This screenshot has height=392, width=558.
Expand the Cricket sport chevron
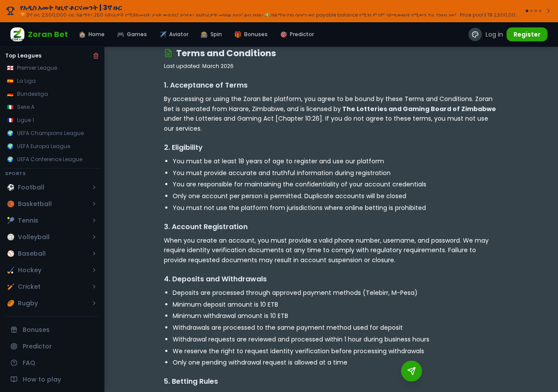click(94, 287)
